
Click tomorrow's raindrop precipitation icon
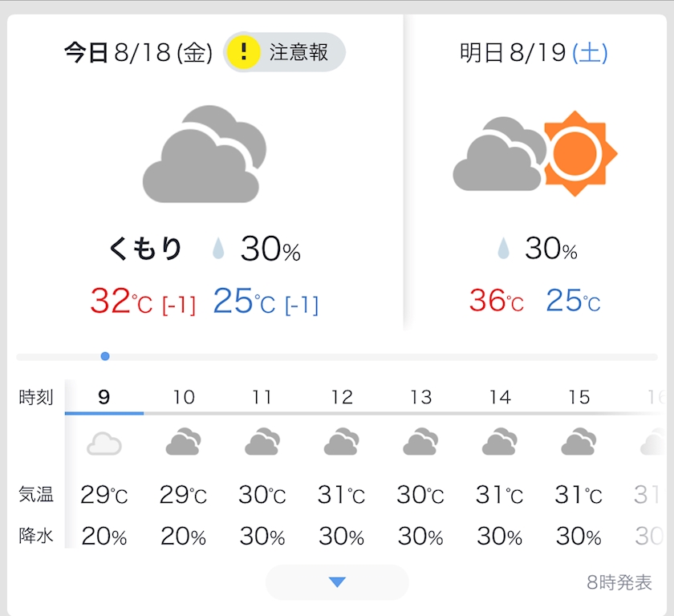[x=503, y=249]
